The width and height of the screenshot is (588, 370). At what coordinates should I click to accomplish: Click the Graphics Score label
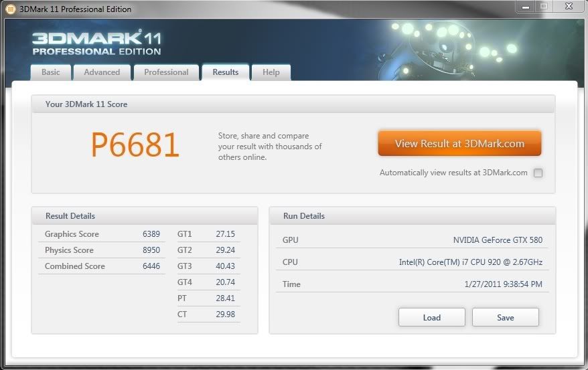tap(72, 234)
